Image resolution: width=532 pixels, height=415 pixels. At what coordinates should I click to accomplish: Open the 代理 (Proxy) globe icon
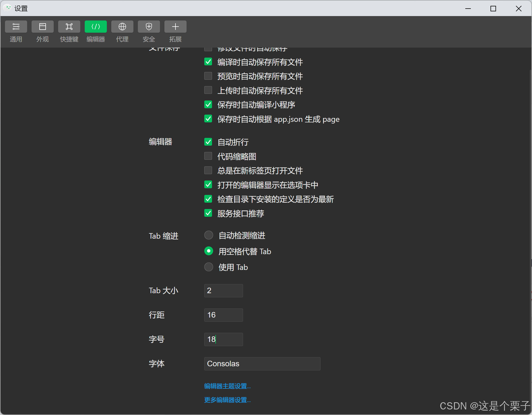coord(122,27)
